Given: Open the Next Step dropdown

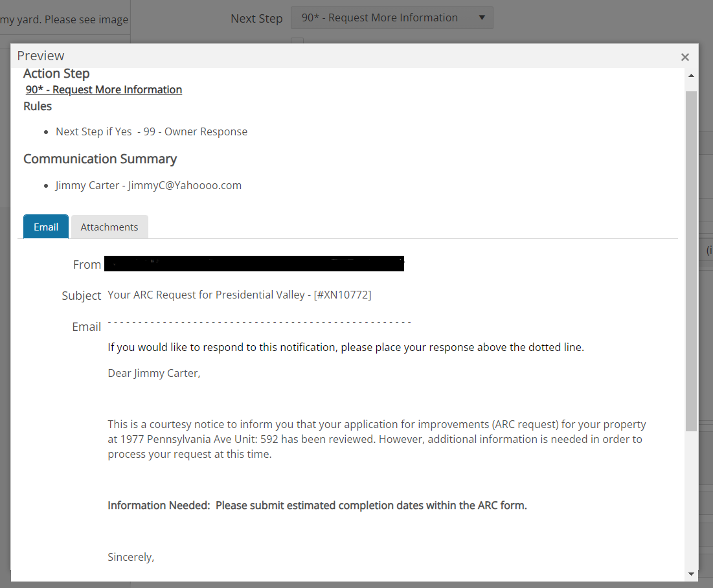Looking at the screenshot, I should (391, 18).
